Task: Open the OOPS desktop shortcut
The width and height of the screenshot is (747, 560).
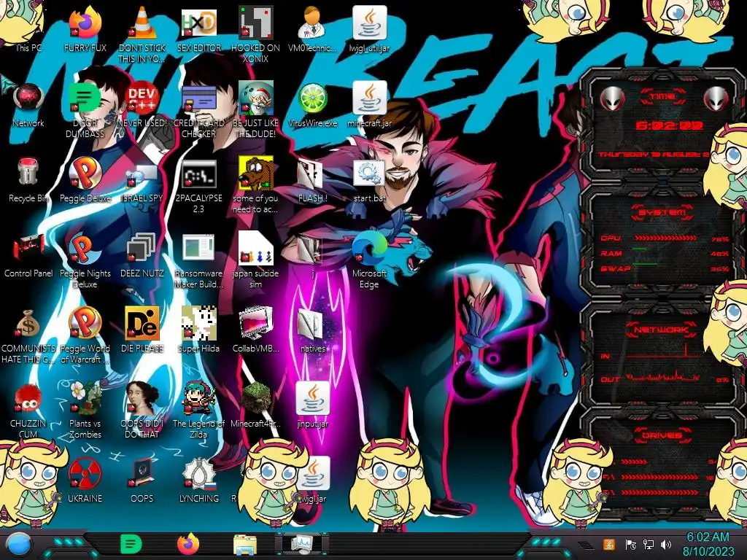Action: 142,480
